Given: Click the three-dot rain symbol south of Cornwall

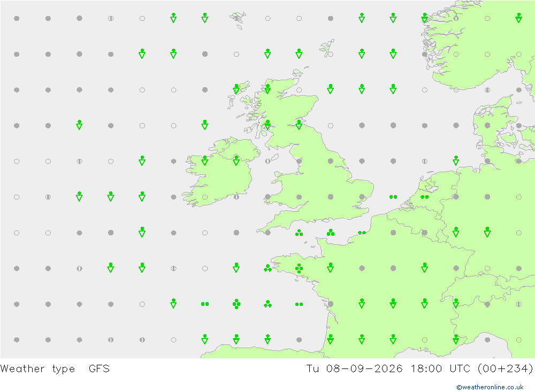Looking at the screenshot, I should [x=299, y=233].
